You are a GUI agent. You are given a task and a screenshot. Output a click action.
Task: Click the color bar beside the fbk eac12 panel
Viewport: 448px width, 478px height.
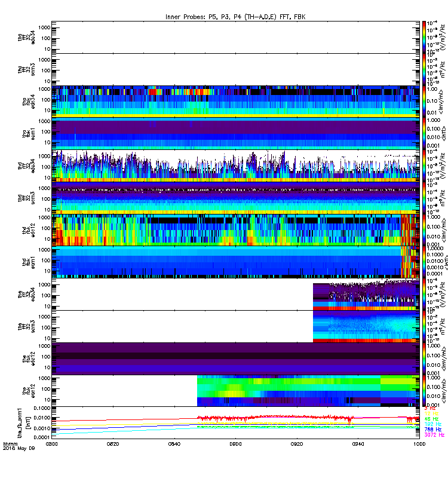[424, 391]
